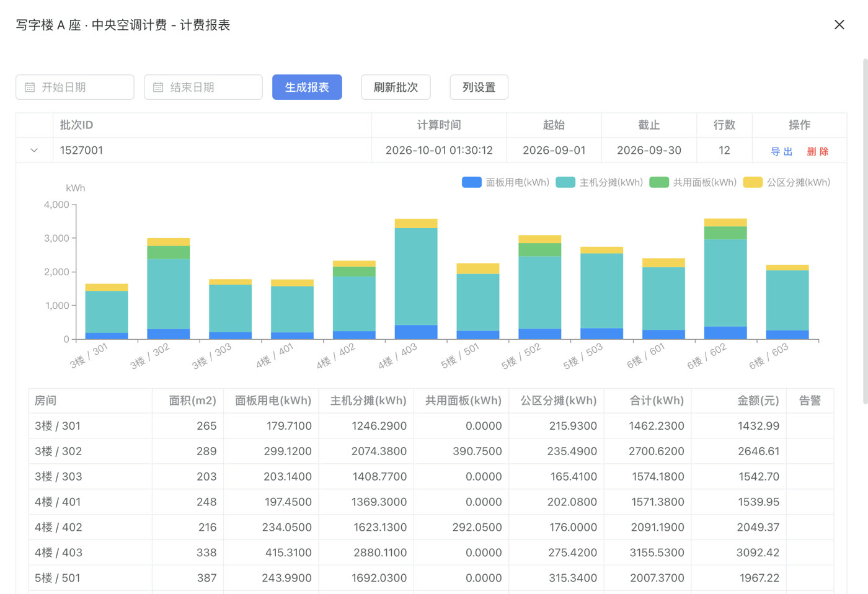The image size is (868, 594).
Task: Click the 计算时间 column header
Action: click(439, 125)
